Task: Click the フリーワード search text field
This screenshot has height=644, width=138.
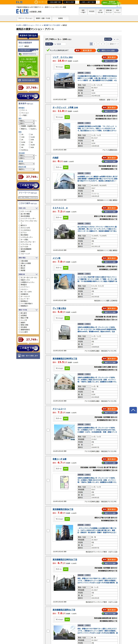Action: 28,197
